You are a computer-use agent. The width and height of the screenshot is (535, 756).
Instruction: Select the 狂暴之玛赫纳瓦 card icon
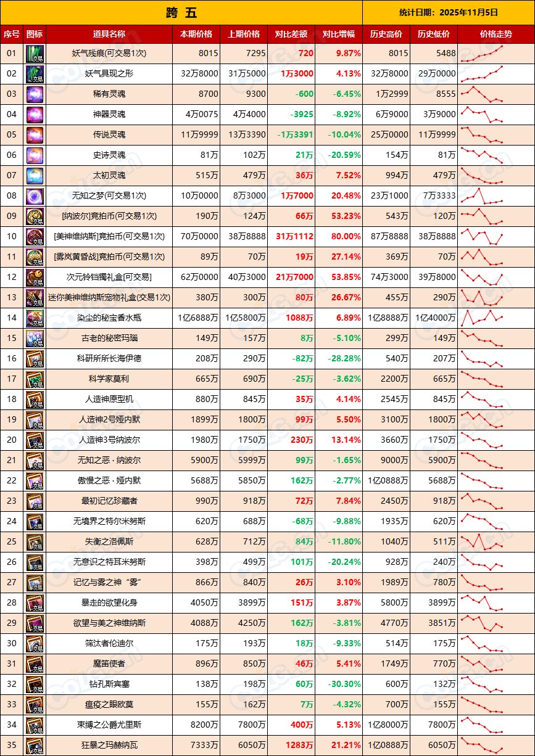pos(36,747)
